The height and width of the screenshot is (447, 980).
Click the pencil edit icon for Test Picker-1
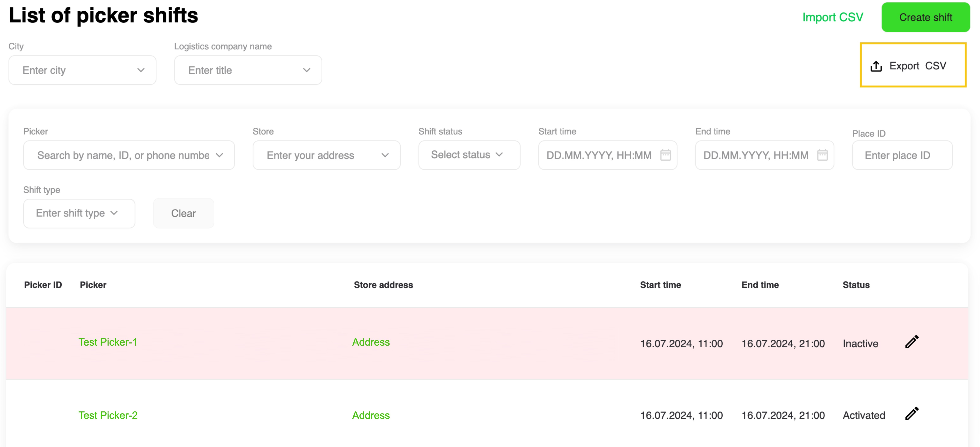click(x=912, y=342)
